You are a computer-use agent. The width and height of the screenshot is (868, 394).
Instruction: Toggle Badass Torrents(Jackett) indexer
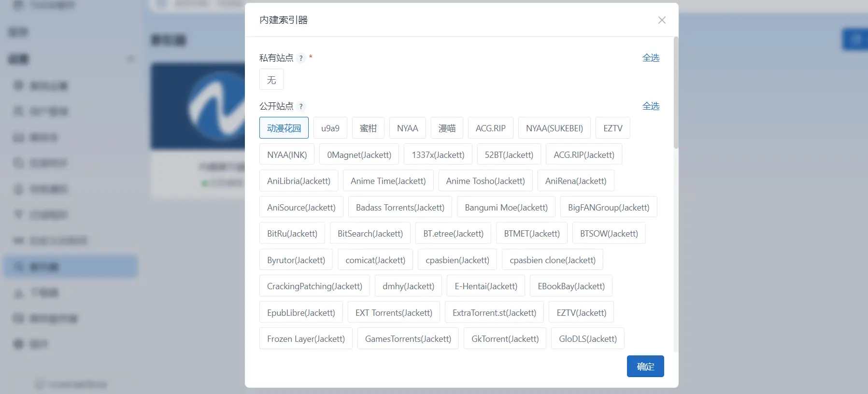click(x=400, y=207)
